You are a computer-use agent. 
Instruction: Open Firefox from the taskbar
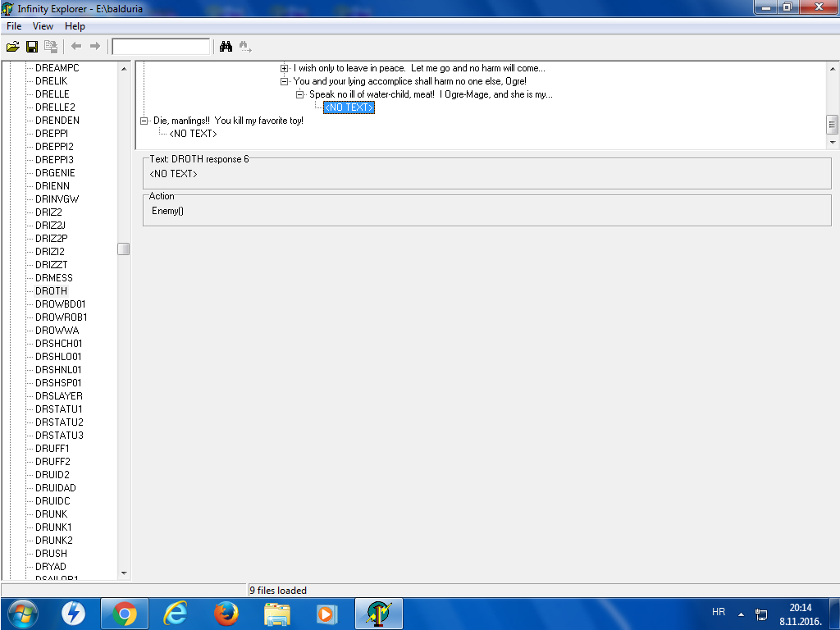coord(226,614)
